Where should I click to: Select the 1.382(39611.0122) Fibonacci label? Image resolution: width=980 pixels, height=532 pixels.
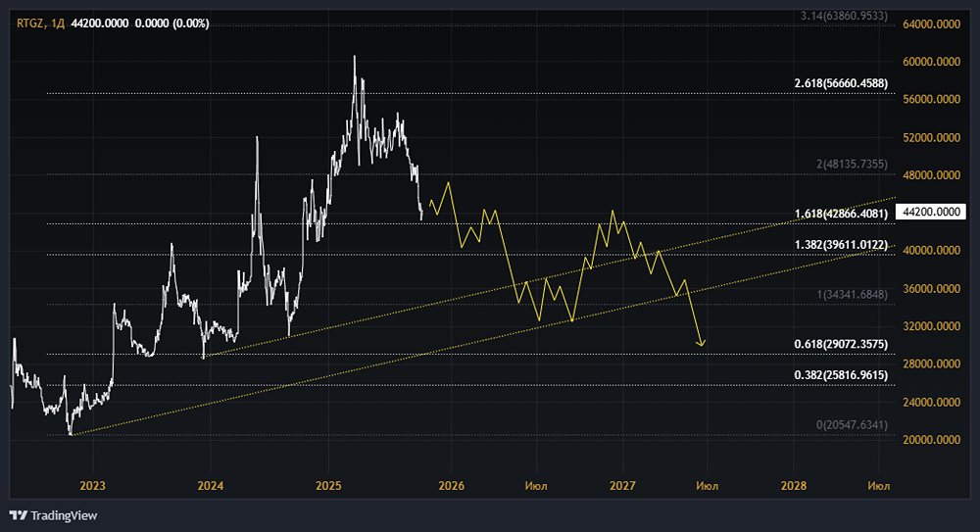(841, 244)
